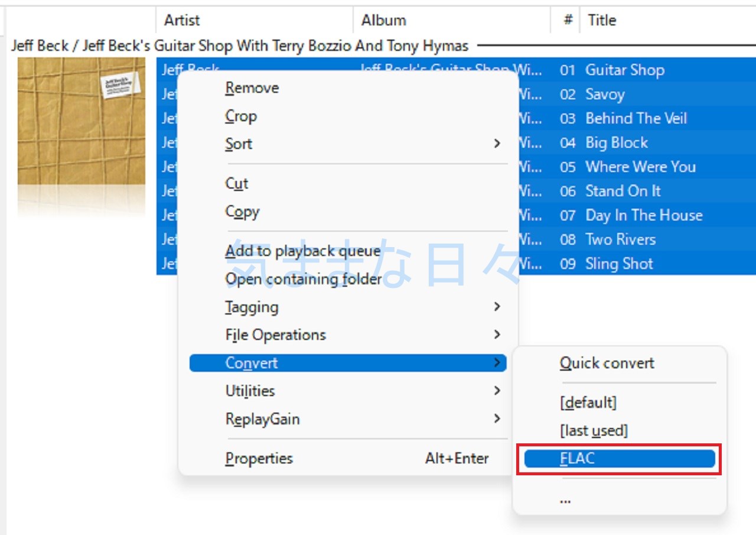
Task: Select track 06 Stand On It
Action: point(623,191)
